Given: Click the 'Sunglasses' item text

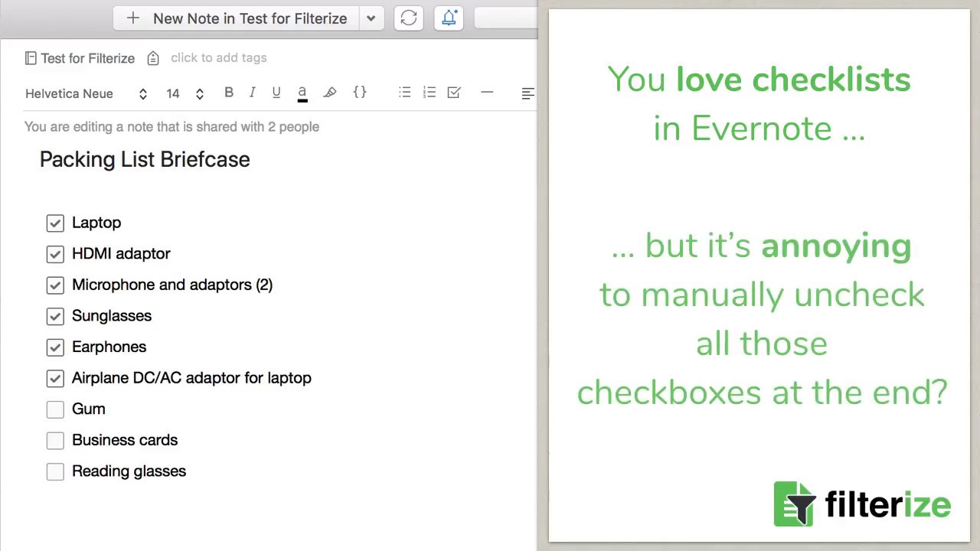Looking at the screenshot, I should click(x=112, y=316).
